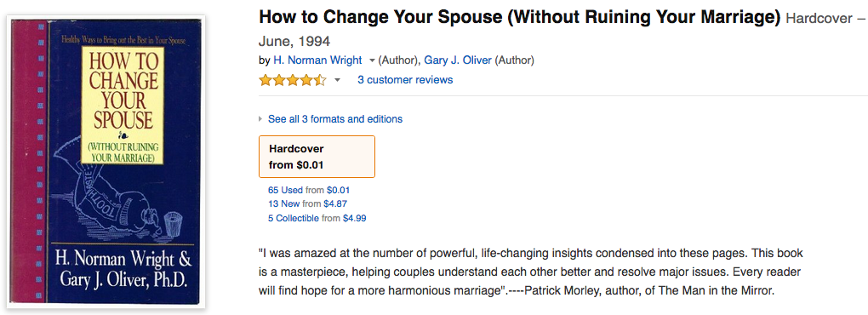This screenshot has width=868, height=315.
Task: Click the $4.87 new price
Action: pyautogui.click(x=335, y=203)
